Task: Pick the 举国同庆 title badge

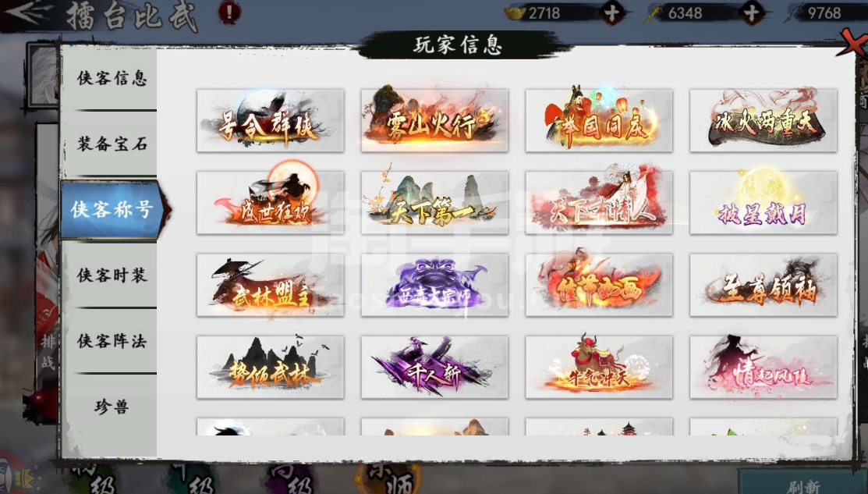Action: click(x=599, y=120)
